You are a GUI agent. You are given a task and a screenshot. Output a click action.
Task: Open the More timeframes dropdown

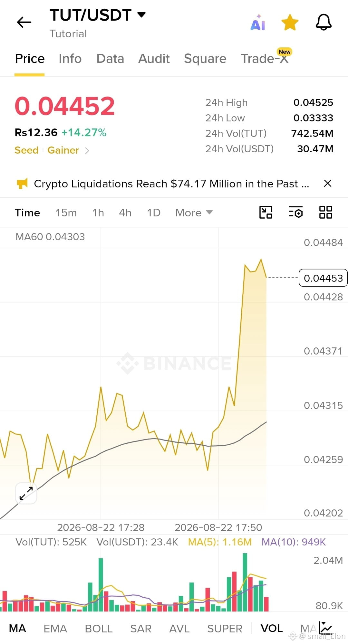tap(194, 213)
